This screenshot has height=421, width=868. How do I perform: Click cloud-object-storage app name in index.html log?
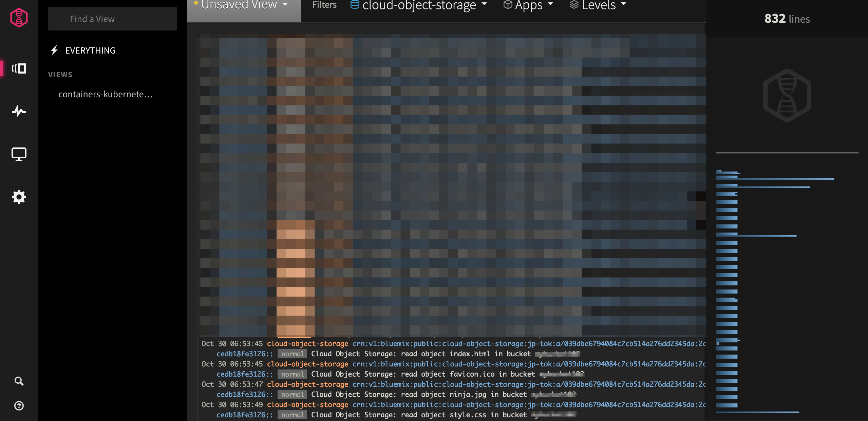307,344
